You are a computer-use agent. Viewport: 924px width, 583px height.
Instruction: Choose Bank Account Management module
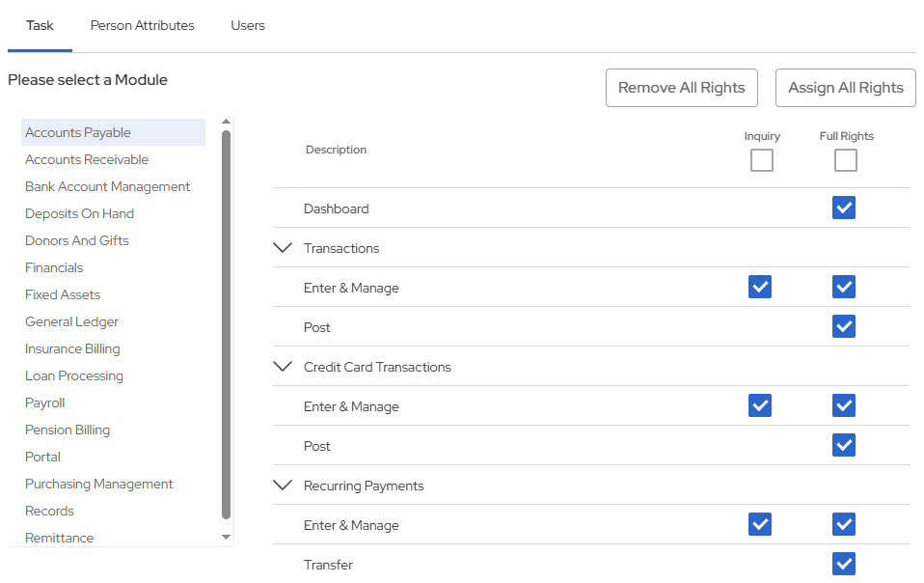[x=107, y=187]
